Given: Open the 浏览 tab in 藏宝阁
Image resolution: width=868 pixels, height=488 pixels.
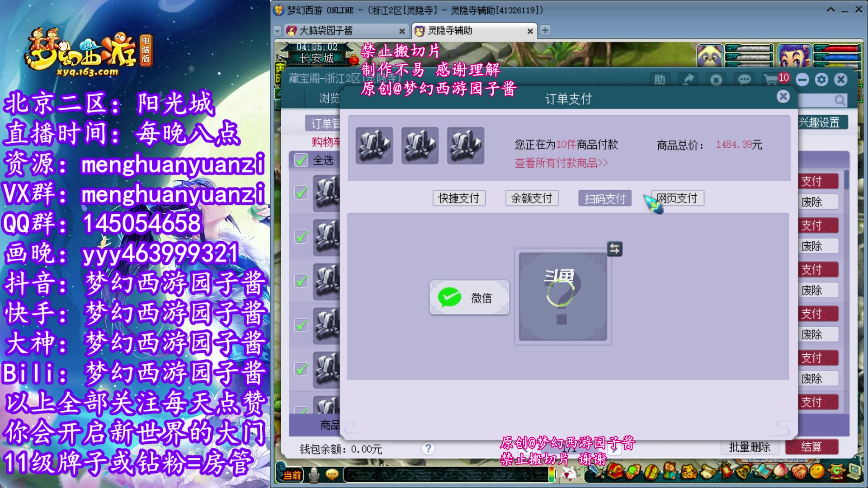Looking at the screenshot, I should [329, 98].
